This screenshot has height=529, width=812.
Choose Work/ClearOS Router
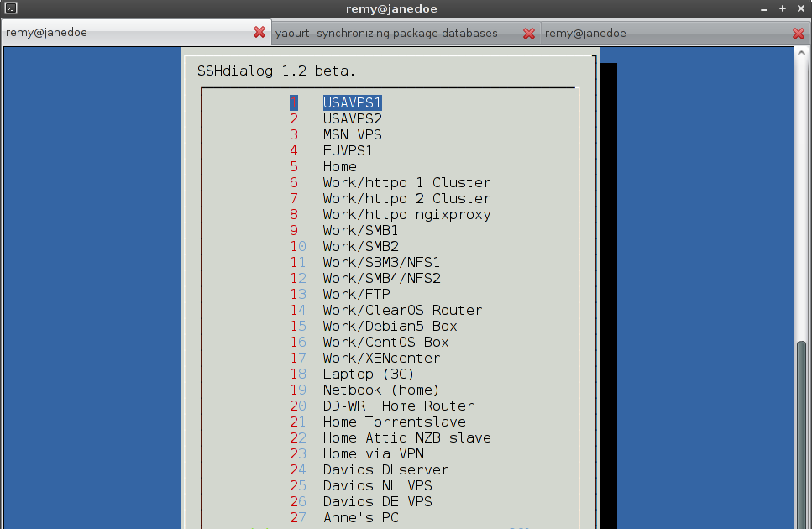[x=402, y=311]
